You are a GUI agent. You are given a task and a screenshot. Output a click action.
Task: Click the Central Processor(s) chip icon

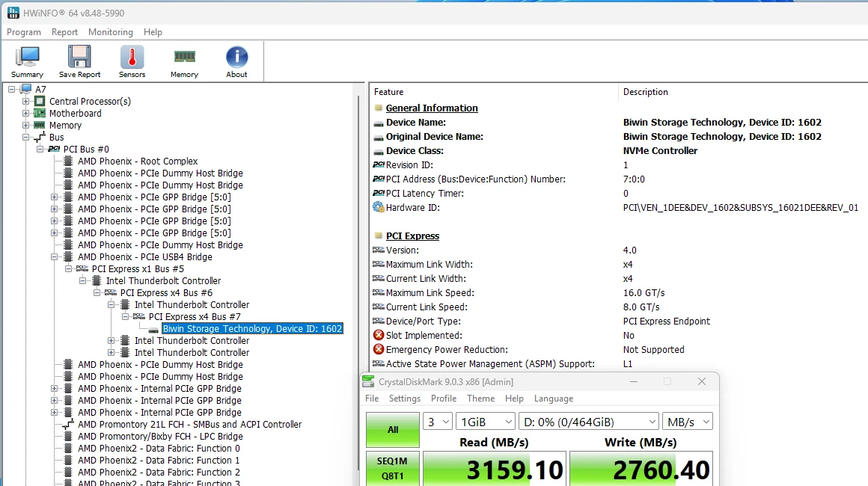[40, 101]
